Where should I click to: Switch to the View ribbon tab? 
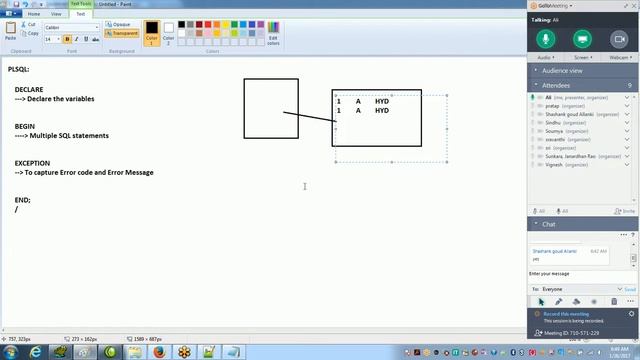56,14
